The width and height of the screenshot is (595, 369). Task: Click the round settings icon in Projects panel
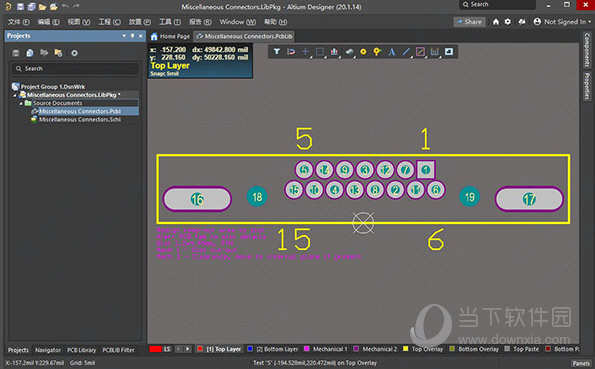(74, 53)
